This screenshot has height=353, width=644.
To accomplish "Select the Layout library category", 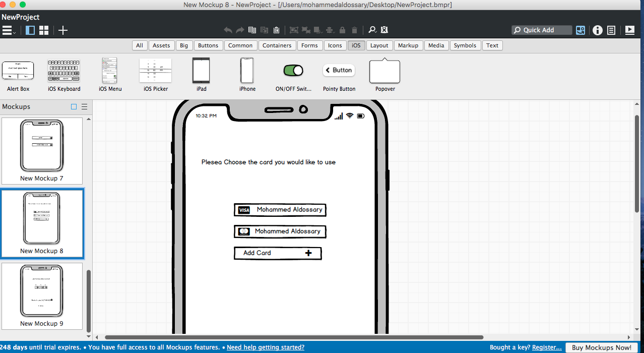I will tap(379, 45).
